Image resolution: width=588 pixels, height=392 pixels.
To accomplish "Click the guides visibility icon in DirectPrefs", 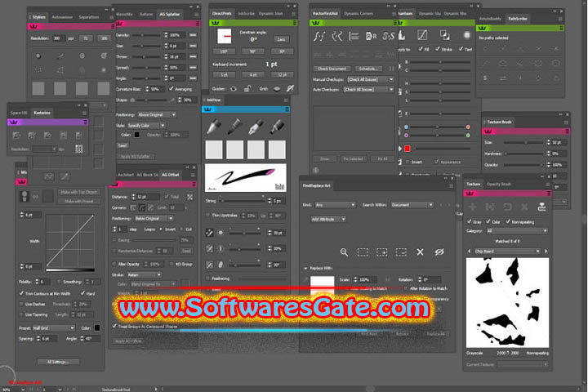I will tap(234, 88).
